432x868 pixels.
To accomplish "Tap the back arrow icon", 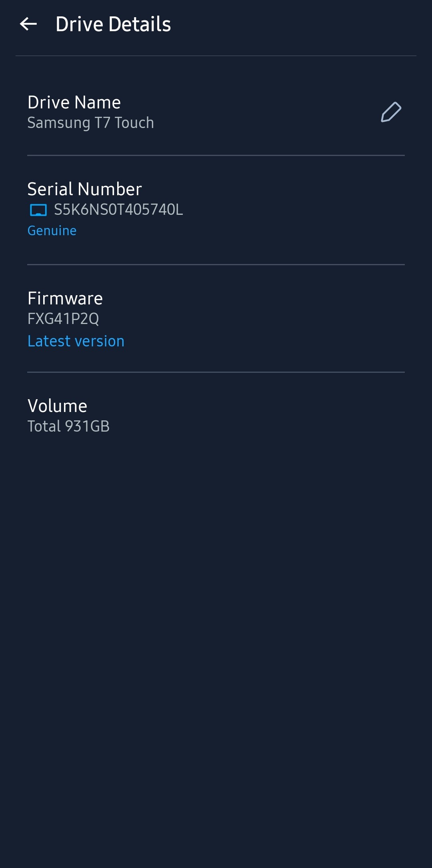I will (28, 24).
